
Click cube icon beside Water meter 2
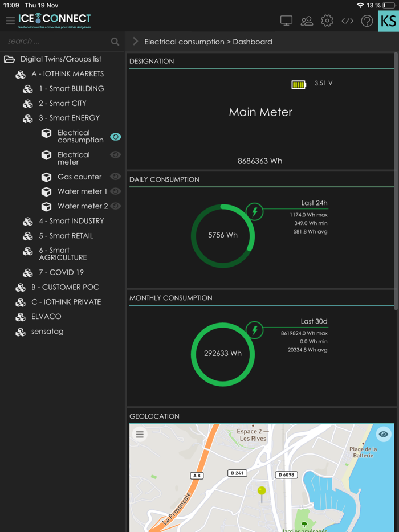tap(46, 206)
